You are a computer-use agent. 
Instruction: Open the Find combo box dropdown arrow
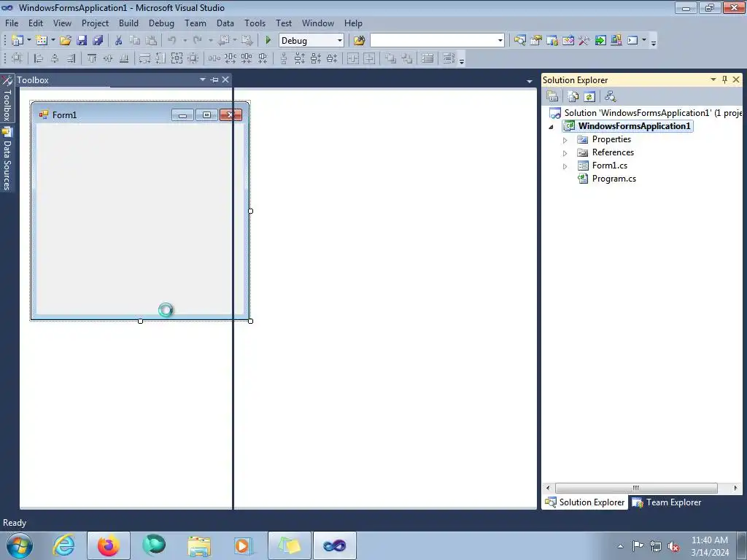[x=500, y=41]
